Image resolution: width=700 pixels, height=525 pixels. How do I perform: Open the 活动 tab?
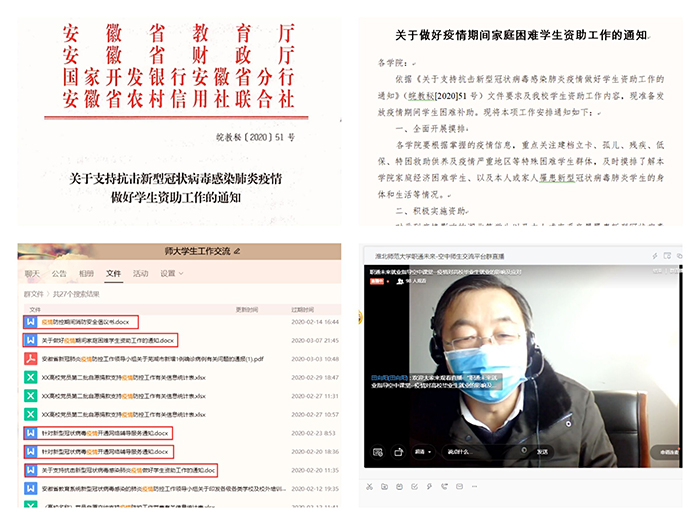140,273
